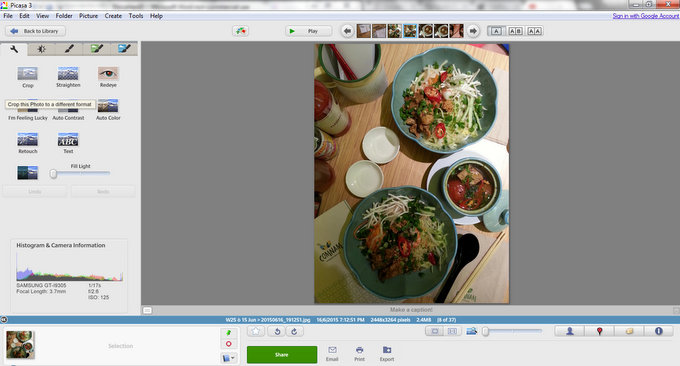
Task: Open the Straighten tool
Action: pyautogui.click(x=68, y=73)
